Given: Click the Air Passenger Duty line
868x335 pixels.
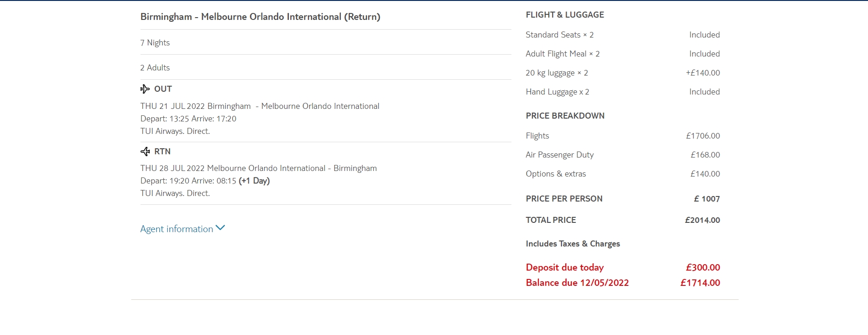Looking at the screenshot, I should tap(559, 155).
